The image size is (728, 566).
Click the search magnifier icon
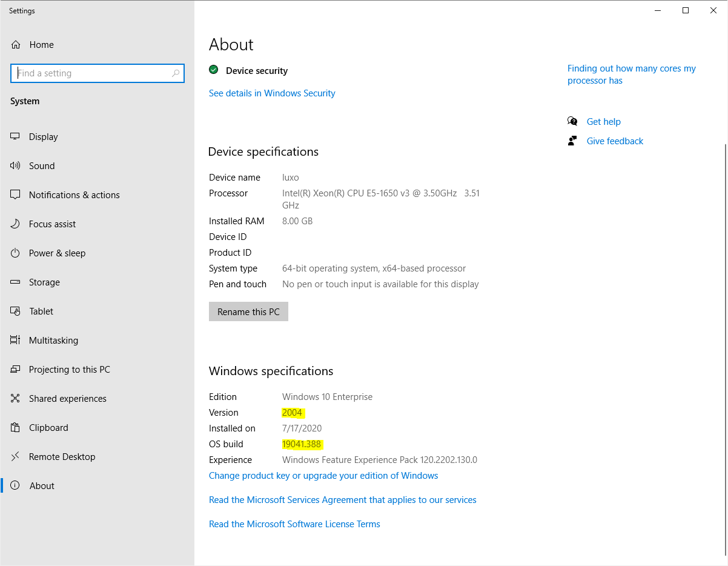click(176, 73)
